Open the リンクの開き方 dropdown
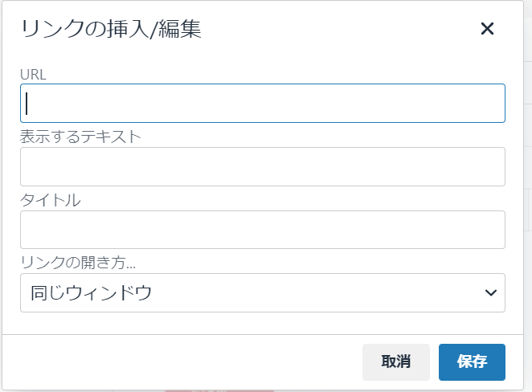The image size is (532, 392). [263, 293]
